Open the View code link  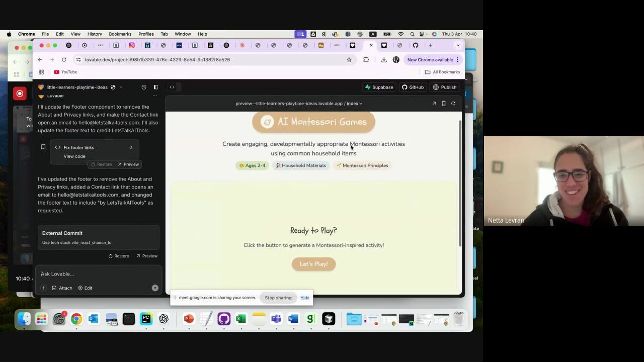tap(74, 156)
